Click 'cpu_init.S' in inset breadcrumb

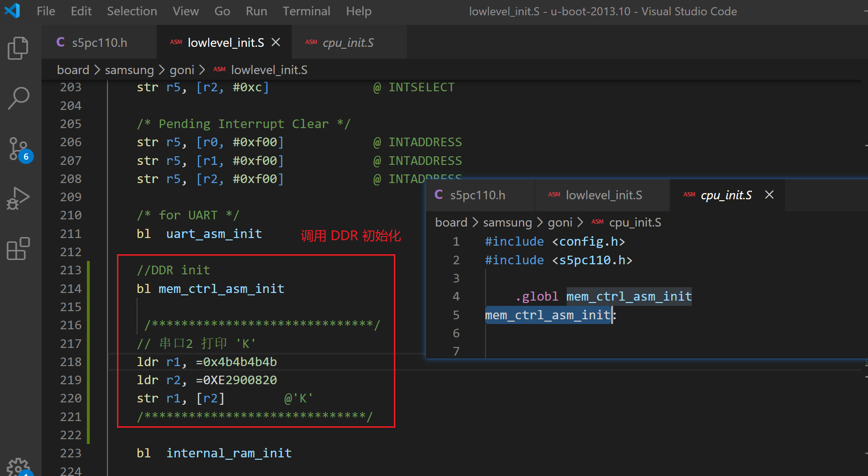tap(635, 222)
